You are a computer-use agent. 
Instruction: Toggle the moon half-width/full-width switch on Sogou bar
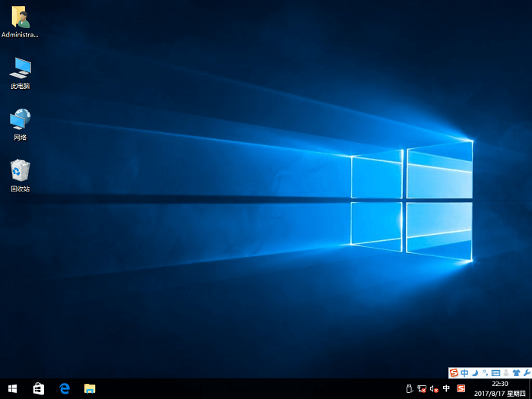click(475, 373)
